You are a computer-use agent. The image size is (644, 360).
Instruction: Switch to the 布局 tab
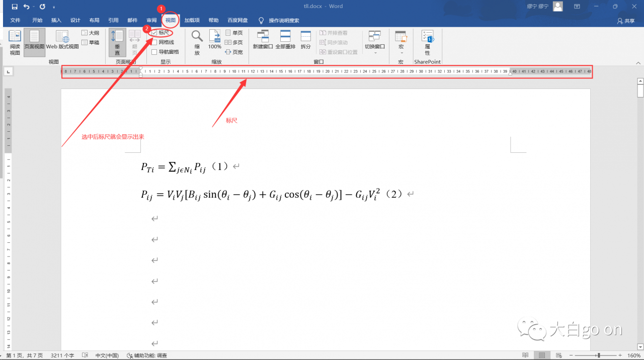tap(95, 21)
